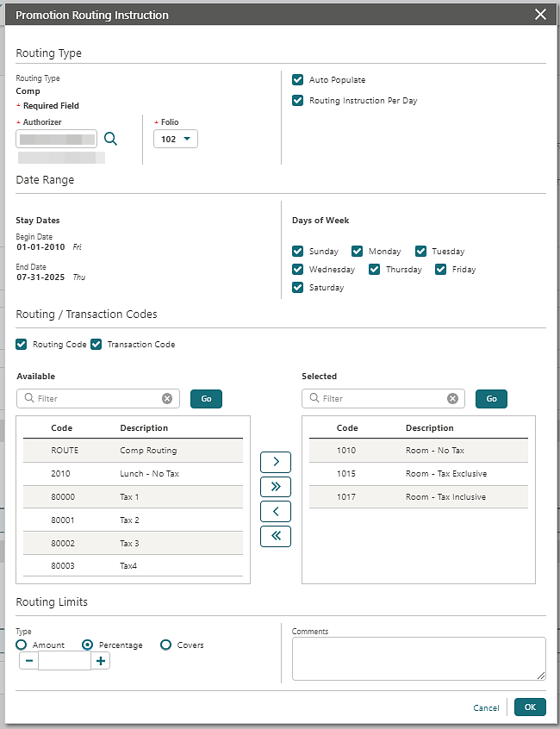Toggle Routing Instruction Per Day checkbox
560x729 pixels.
[298, 101]
